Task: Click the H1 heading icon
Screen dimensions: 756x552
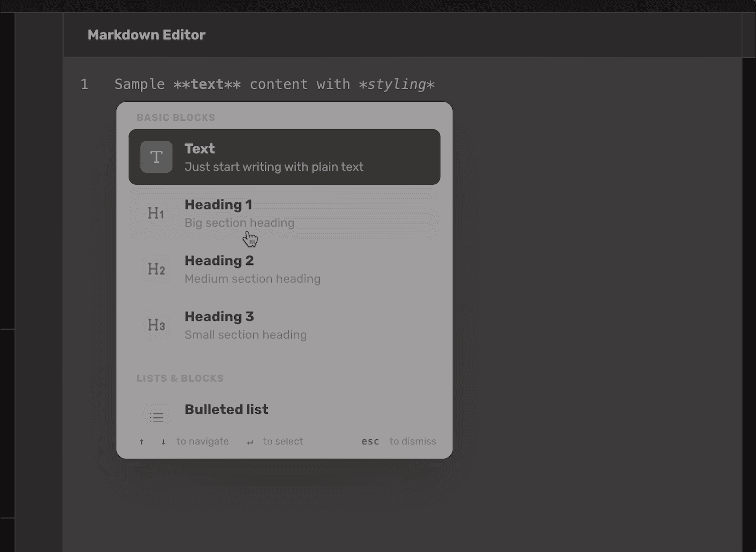Action: (156, 213)
